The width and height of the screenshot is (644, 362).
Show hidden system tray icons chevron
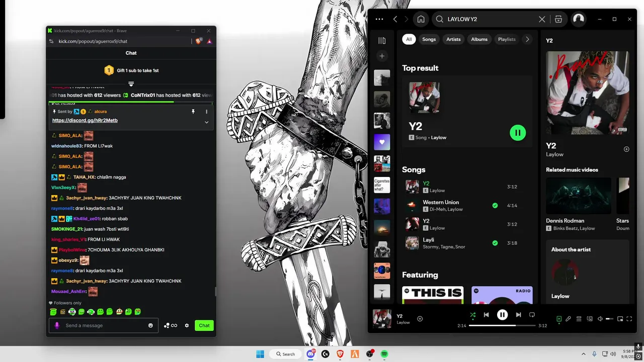(x=584, y=354)
